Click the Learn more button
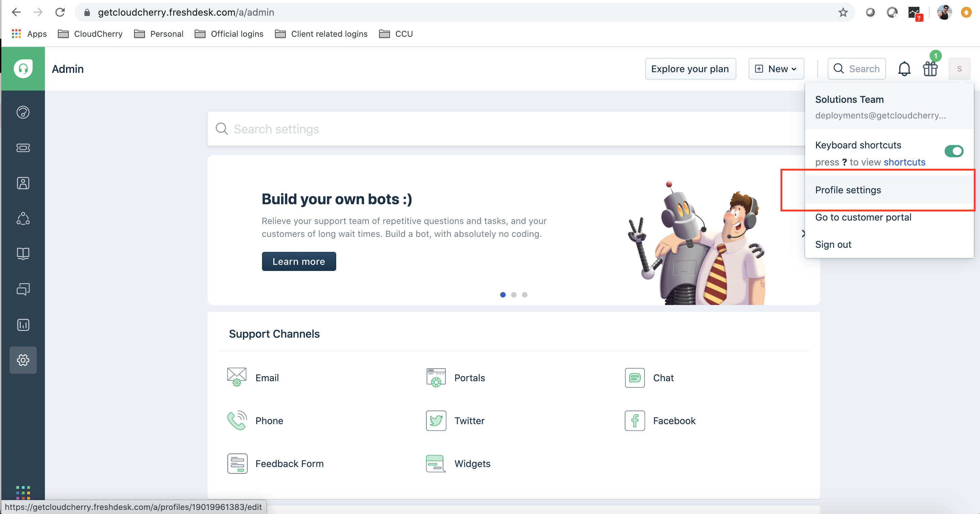This screenshot has width=980, height=514. [x=299, y=261]
